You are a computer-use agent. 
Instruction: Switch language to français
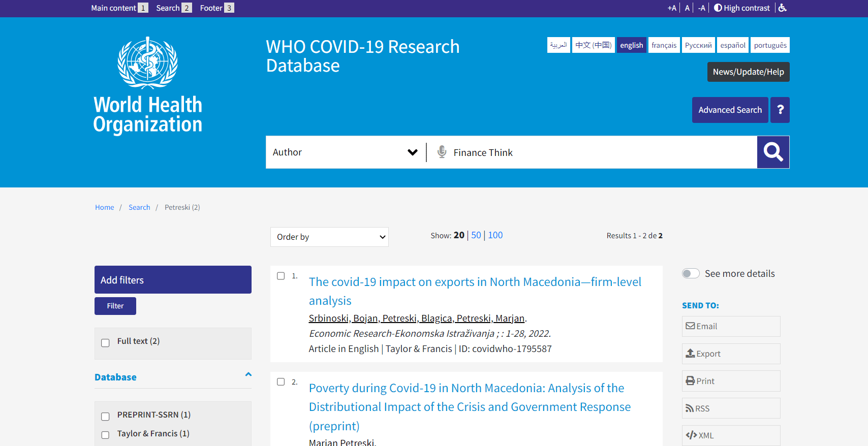tap(664, 45)
